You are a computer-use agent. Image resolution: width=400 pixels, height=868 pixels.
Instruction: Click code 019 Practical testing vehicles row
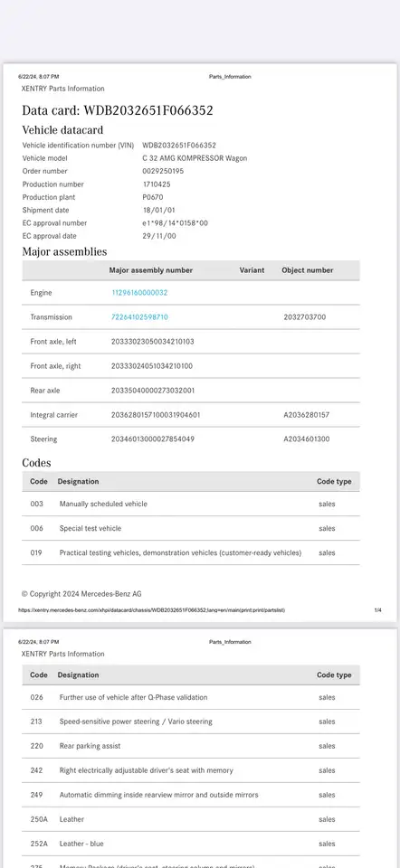pyautogui.click(x=191, y=552)
